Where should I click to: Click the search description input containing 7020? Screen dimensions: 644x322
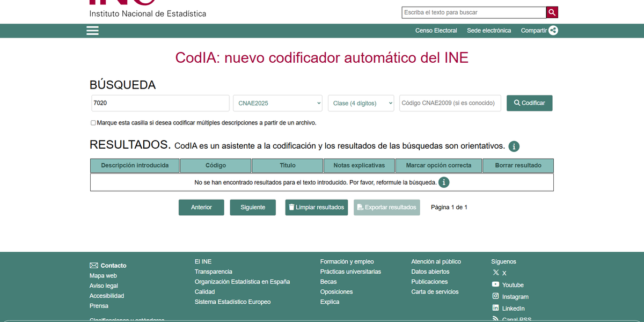click(x=160, y=103)
